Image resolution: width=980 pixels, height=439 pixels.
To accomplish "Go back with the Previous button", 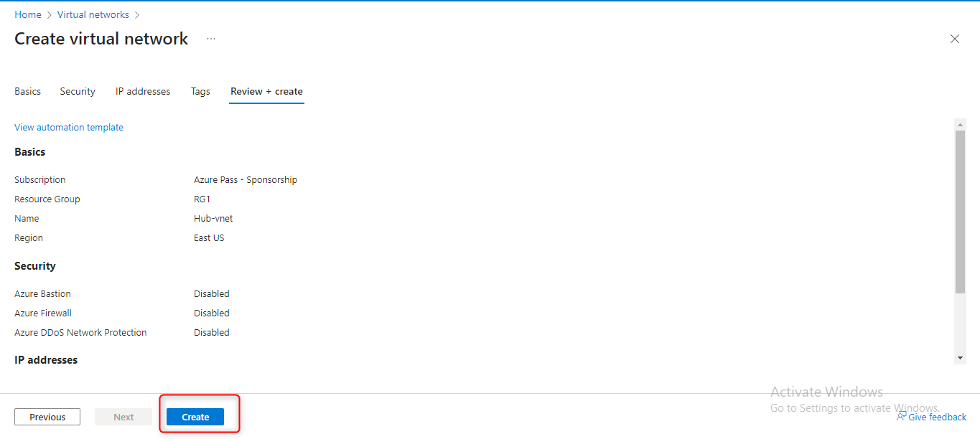I will click(x=47, y=417).
